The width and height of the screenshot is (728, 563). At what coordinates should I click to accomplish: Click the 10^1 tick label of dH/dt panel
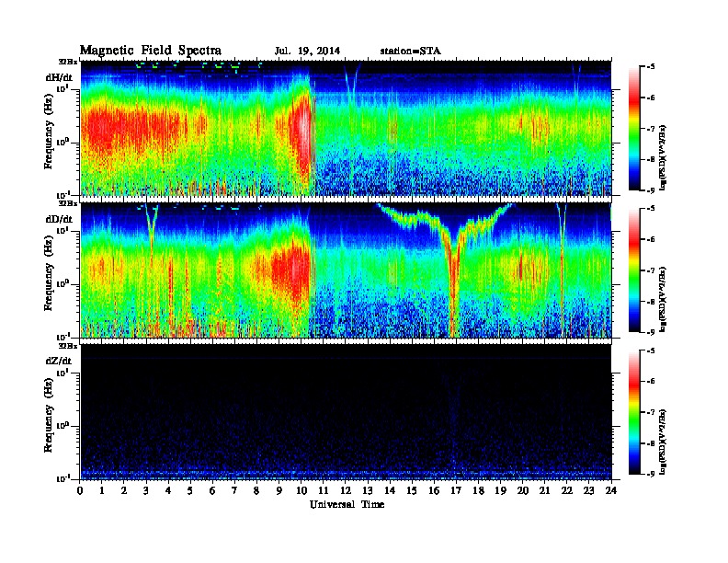tap(63, 88)
